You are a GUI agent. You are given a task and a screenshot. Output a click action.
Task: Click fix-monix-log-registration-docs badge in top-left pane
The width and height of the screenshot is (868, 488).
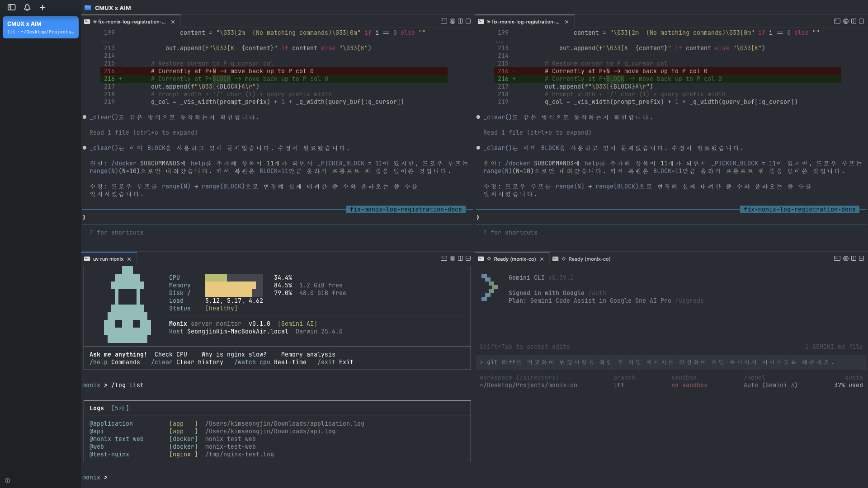point(406,210)
